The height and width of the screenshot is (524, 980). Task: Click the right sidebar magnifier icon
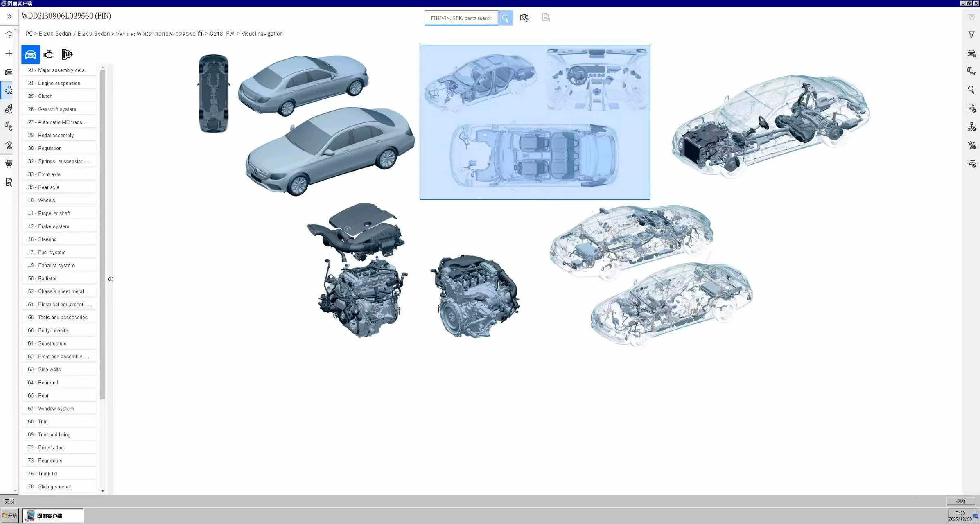pos(971,90)
